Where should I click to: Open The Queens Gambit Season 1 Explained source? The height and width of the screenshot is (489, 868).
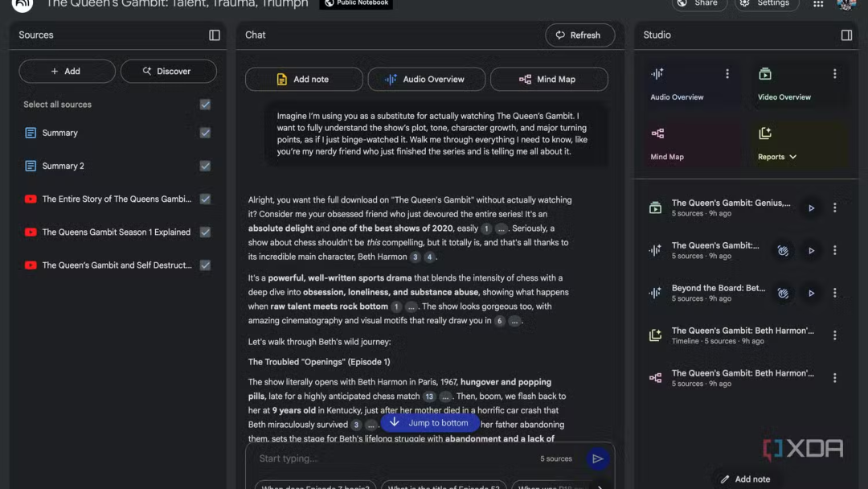[x=117, y=232]
